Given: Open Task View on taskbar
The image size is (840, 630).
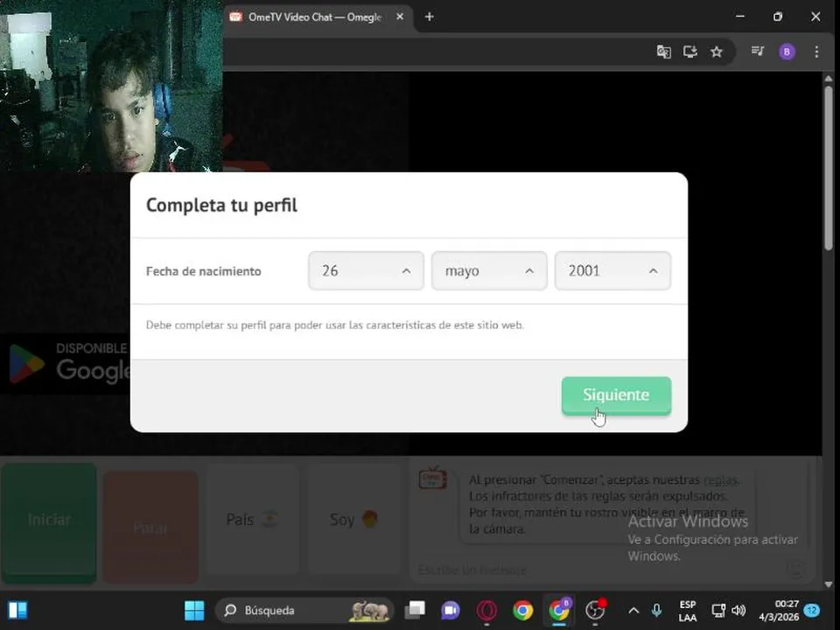Looking at the screenshot, I should pyautogui.click(x=415, y=610).
